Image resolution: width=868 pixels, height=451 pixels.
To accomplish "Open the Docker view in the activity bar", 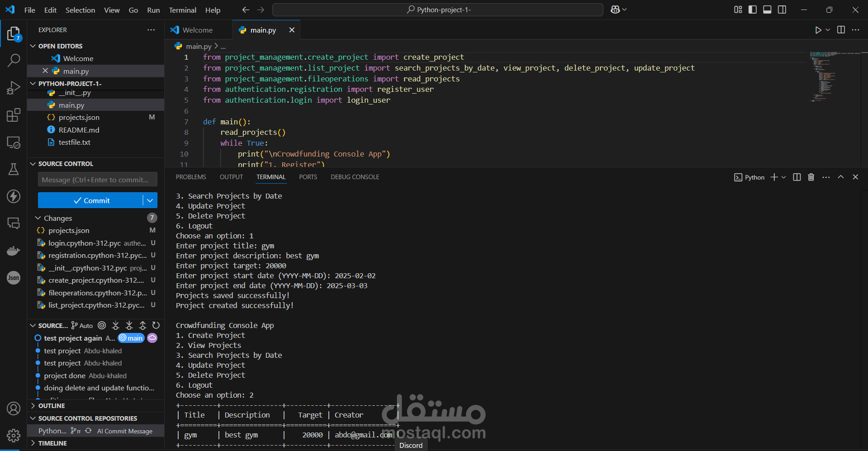I will (x=14, y=251).
